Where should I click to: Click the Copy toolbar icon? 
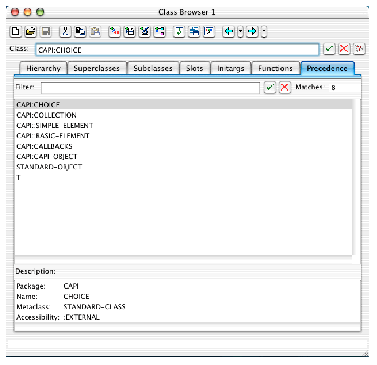point(80,32)
